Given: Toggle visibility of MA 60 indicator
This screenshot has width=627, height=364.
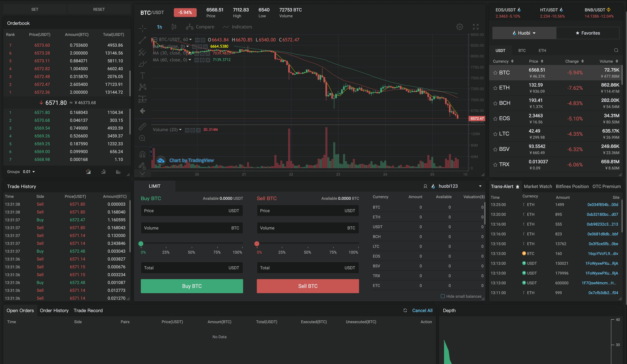Looking at the screenshot, I should point(197,60).
